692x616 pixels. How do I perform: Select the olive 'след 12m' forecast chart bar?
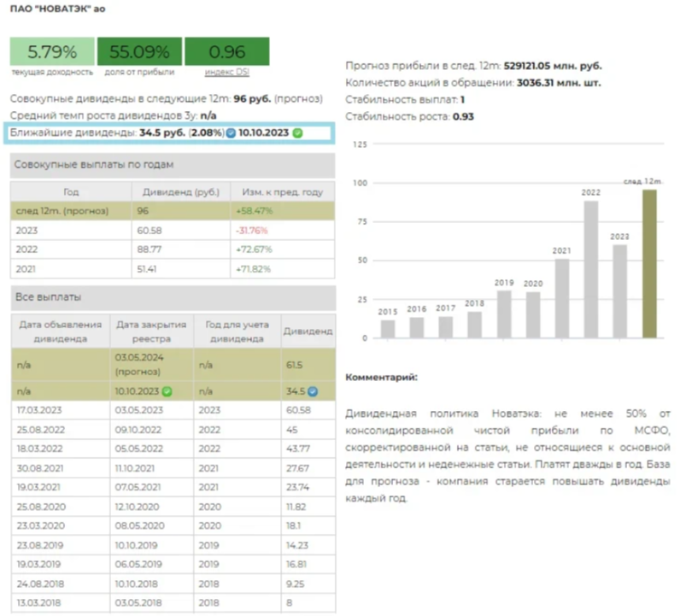point(649,263)
